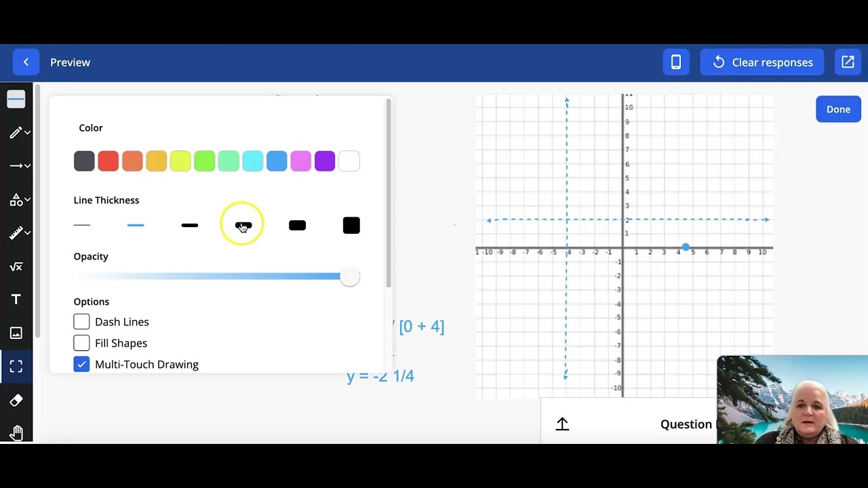Select the hand pan tool

point(16,432)
